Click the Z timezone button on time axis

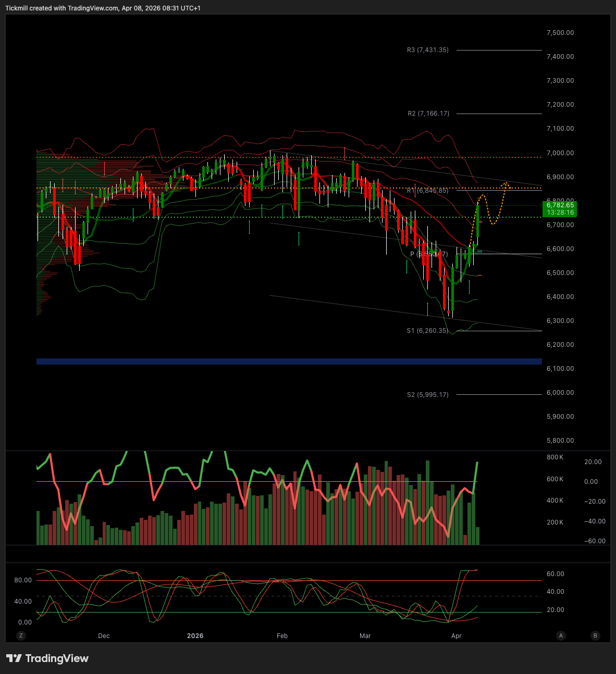21,635
